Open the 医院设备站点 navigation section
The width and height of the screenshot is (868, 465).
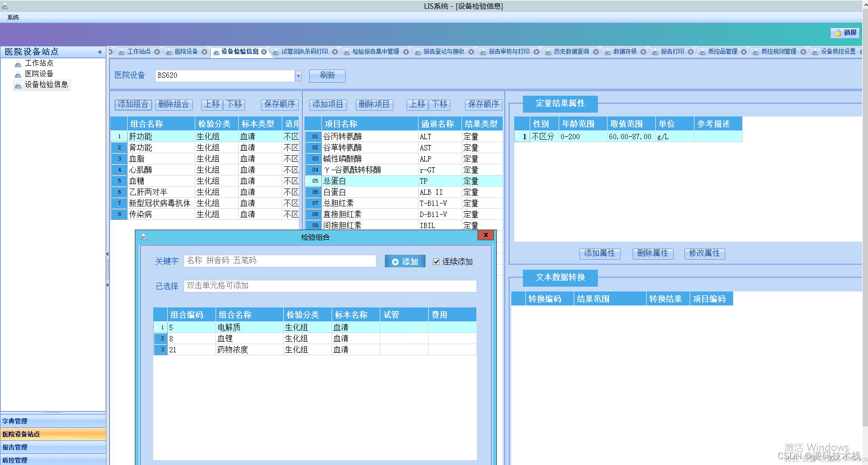(x=53, y=435)
